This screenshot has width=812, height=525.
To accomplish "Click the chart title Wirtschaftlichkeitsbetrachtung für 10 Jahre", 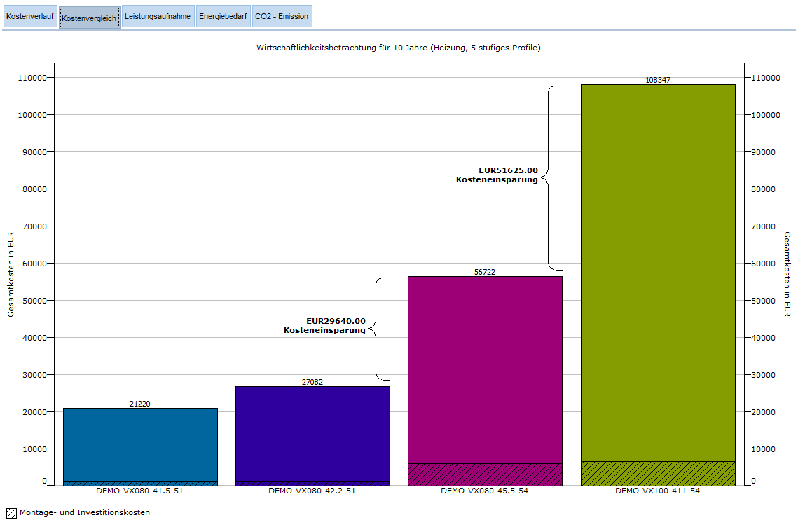I will (x=399, y=48).
